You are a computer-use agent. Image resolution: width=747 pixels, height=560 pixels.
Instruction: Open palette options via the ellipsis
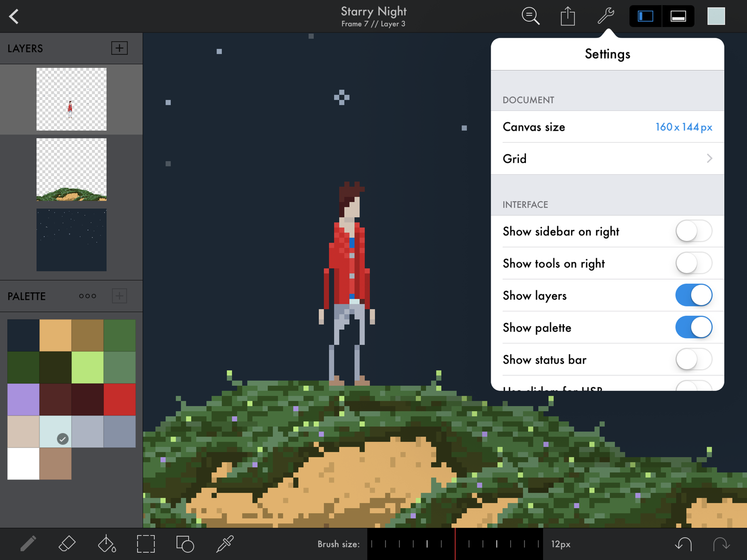[x=87, y=296]
